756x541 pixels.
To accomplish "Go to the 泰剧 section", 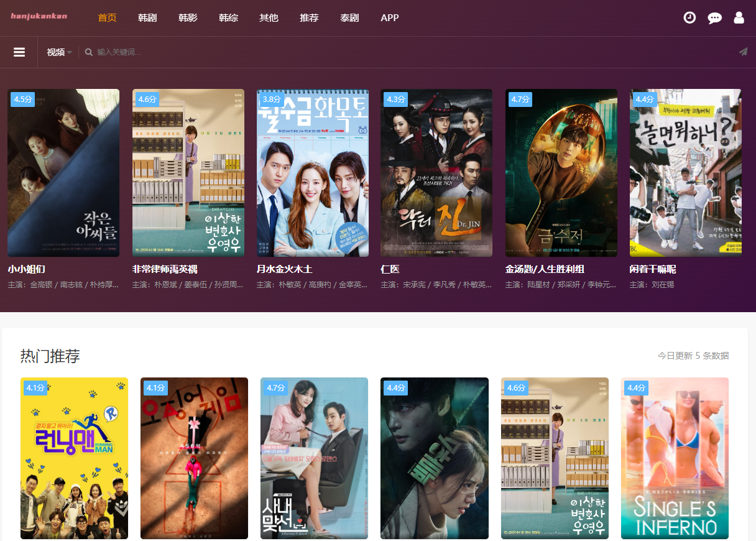I will point(349,18).
